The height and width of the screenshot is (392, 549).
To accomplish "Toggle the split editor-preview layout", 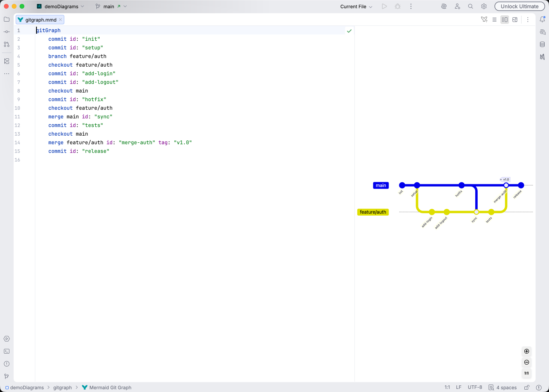I will tap(504, 19).
